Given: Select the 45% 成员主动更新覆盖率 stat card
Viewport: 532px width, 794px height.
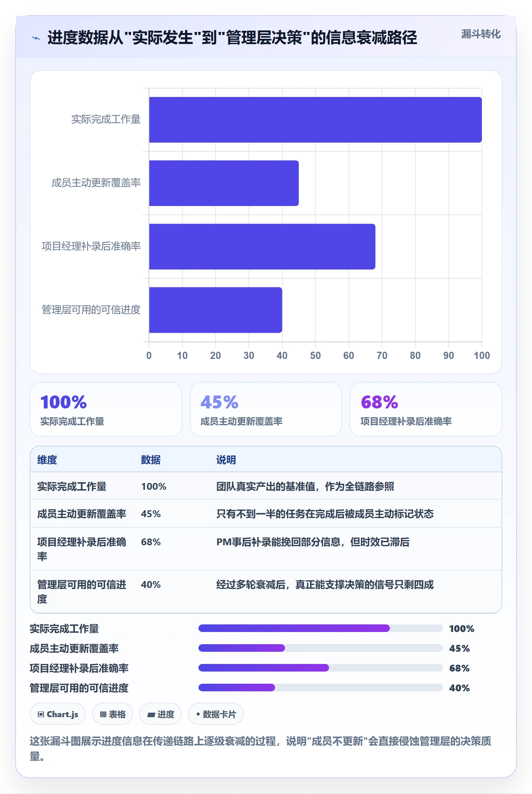Looking at the screenshot, I should (266, 409).
